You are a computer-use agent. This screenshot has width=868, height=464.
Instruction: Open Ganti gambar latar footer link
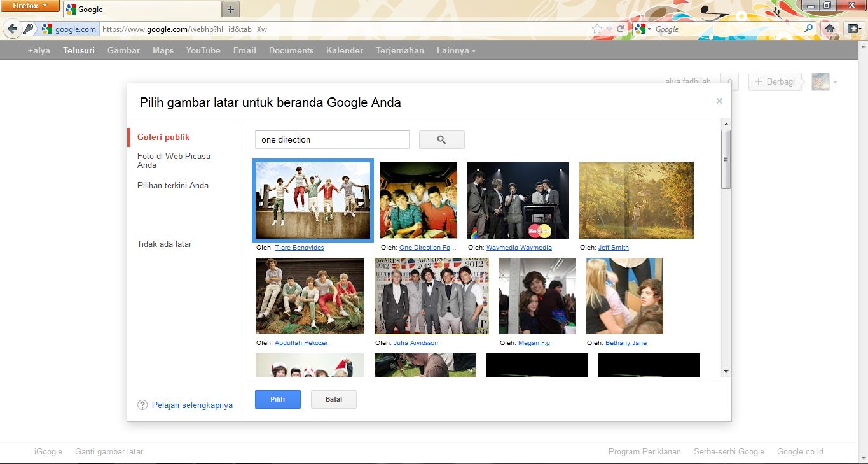click(x=109, y=451)
